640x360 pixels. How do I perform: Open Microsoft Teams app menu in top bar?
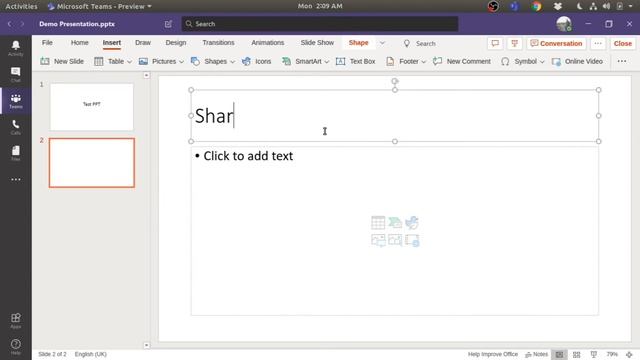(99, 6)
